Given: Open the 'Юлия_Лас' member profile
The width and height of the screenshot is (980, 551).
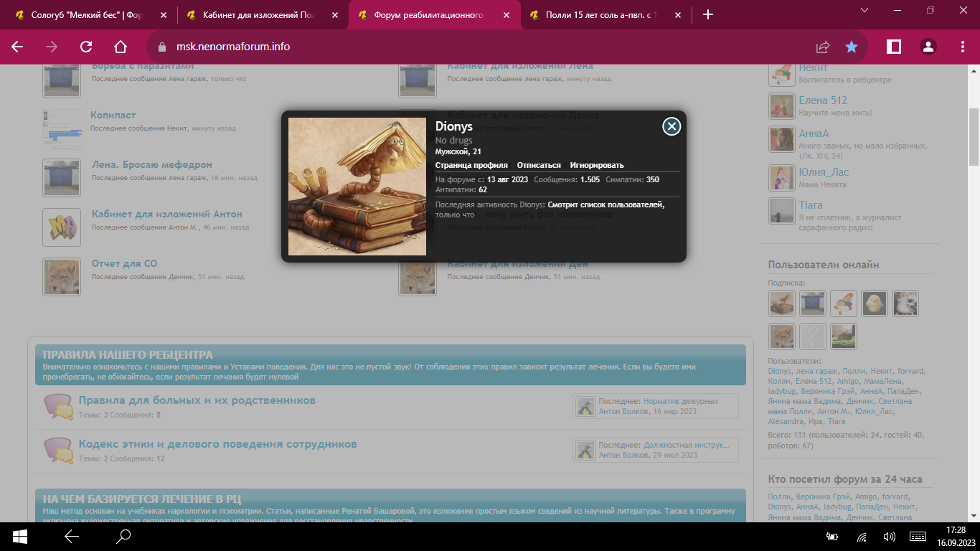Looking at the screenshot, I should [x=824, y=172].
